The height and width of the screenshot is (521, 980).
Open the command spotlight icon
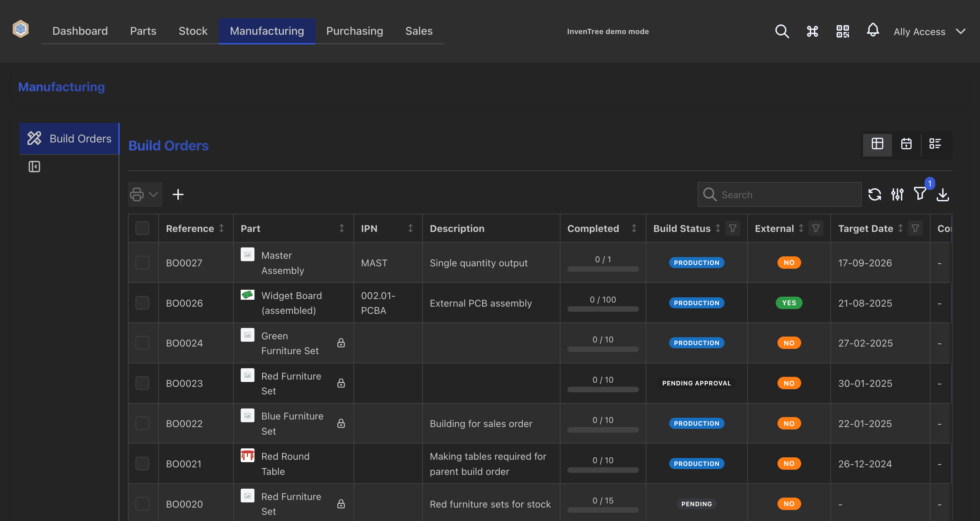coord(812,31)
